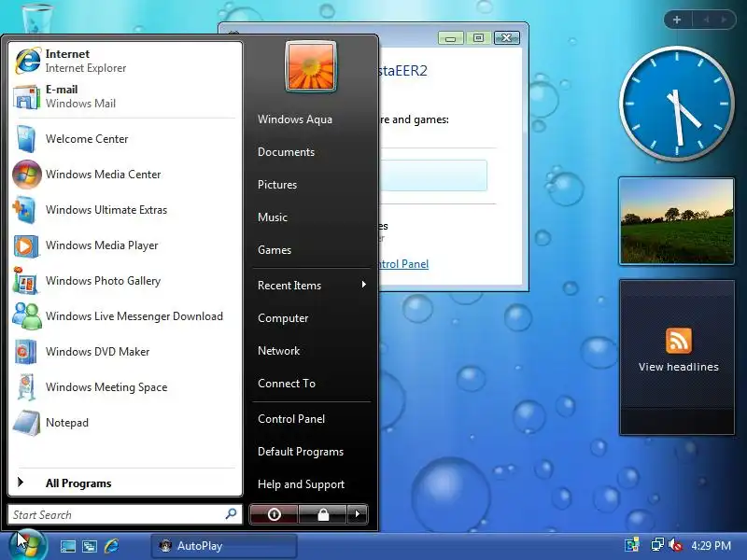This screenshot has width=747, height=560.
Task: Click the 4:29 PM taskbar clock
Action: 711,545
